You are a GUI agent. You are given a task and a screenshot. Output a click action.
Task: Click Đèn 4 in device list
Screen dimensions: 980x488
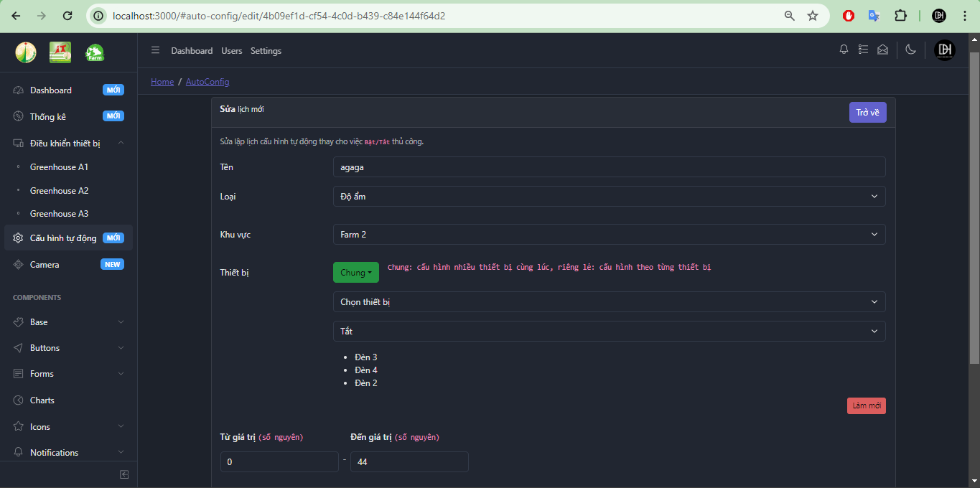[x=366, y=370]
